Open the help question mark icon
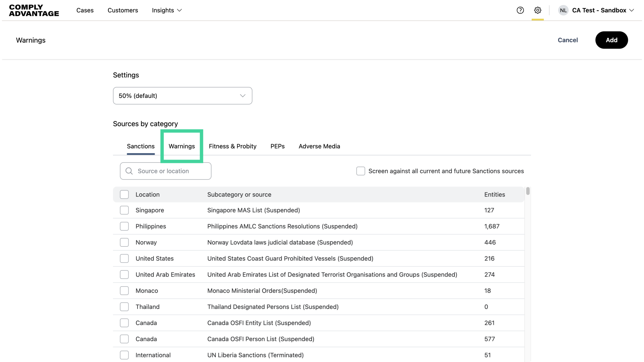Screen dimensions: 644x362 [x=520, y=10]
